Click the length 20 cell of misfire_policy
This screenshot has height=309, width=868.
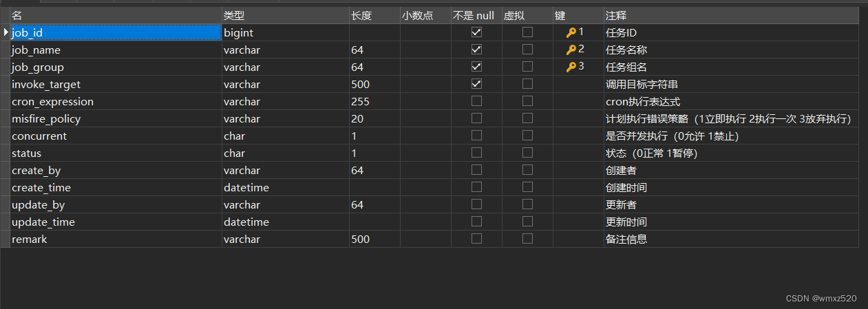coord(374,118)
